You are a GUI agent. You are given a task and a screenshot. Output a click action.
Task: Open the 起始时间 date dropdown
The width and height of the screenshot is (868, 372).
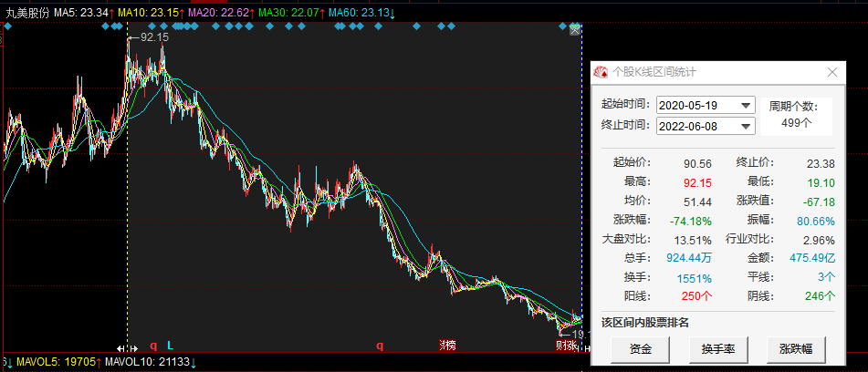(747, 105)
